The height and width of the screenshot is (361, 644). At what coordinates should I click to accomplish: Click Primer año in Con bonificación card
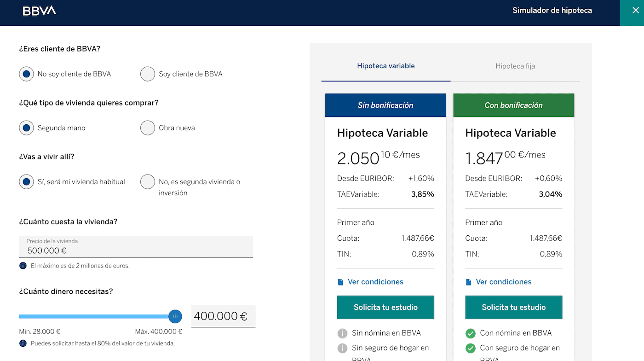click(483, 222)
